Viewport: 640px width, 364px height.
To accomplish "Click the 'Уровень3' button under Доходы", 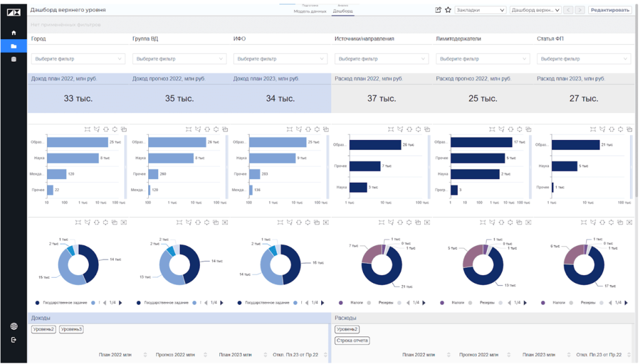I will pos(71,329).
